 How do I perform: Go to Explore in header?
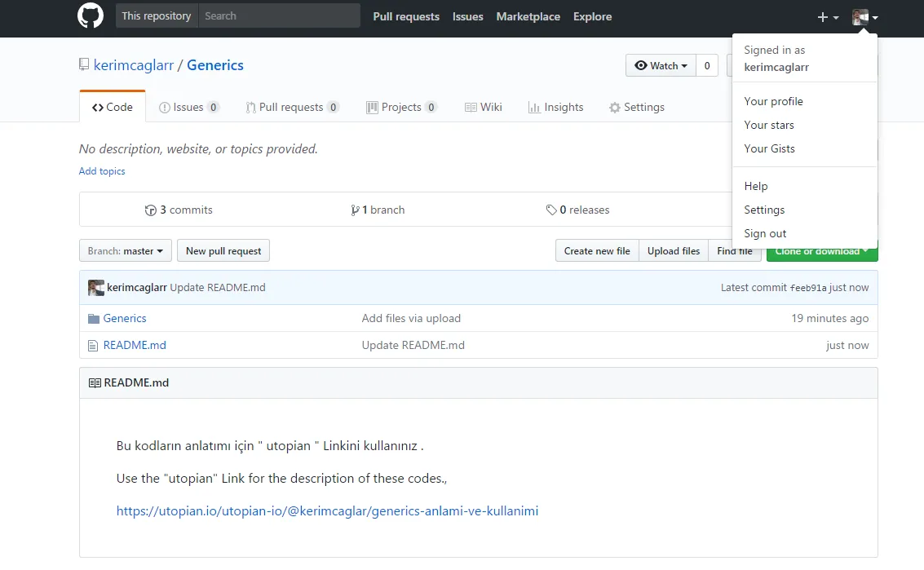[592, 16]
